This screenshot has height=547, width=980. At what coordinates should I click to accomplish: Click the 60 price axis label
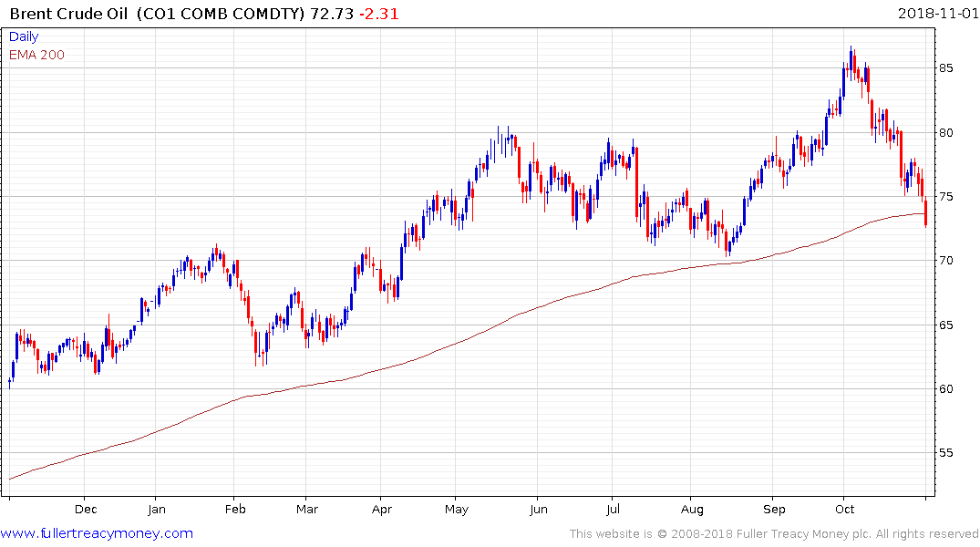[x=945, y=389]
